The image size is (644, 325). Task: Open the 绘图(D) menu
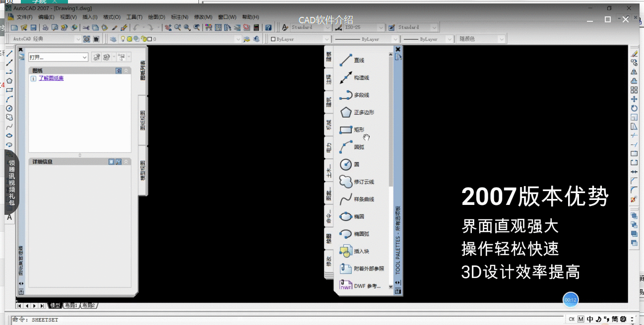(156, 16)
